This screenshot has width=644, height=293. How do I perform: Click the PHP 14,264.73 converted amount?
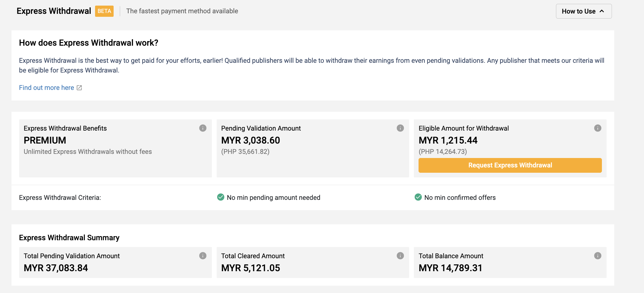[x=443, y=152]
